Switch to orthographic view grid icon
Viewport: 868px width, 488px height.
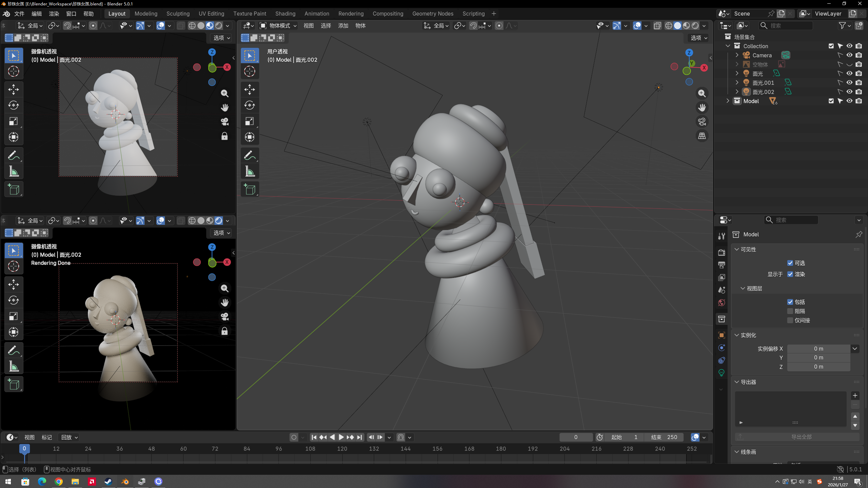(x=702, y=136)
